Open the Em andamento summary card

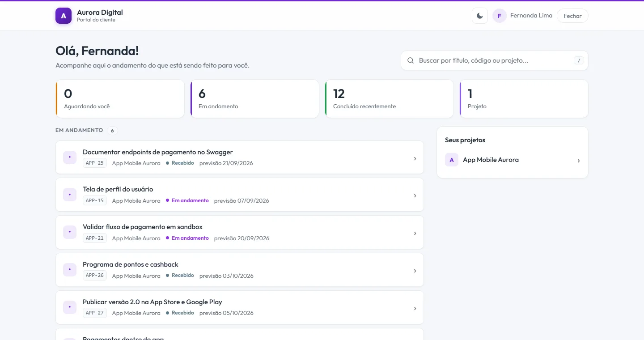point(254,98)
